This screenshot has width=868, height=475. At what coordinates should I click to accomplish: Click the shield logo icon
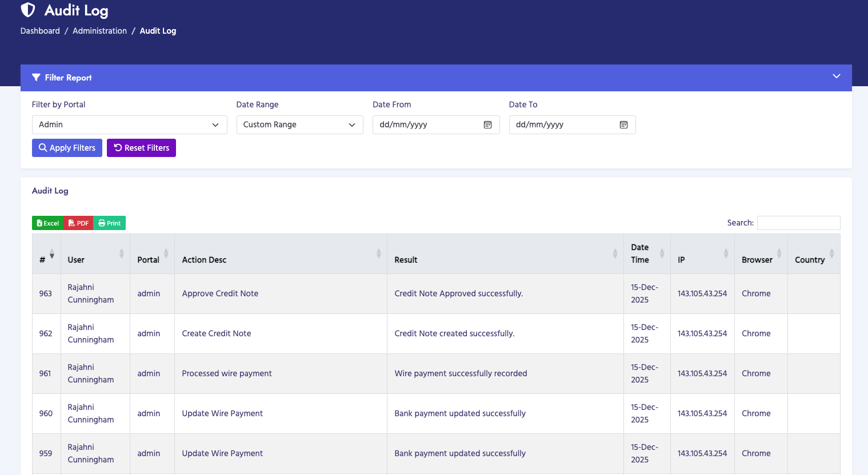click(27, 10)
